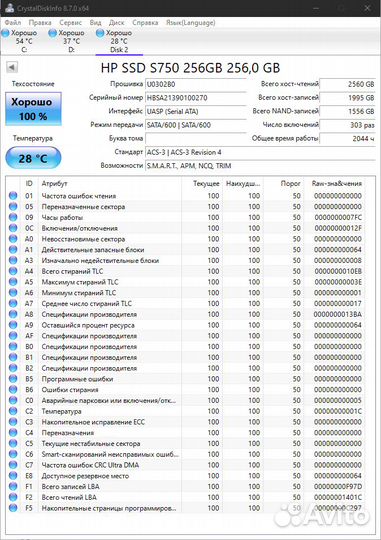Open the Справка menu
Viewport: 381px width, 540px height.
tap(145, 23)
